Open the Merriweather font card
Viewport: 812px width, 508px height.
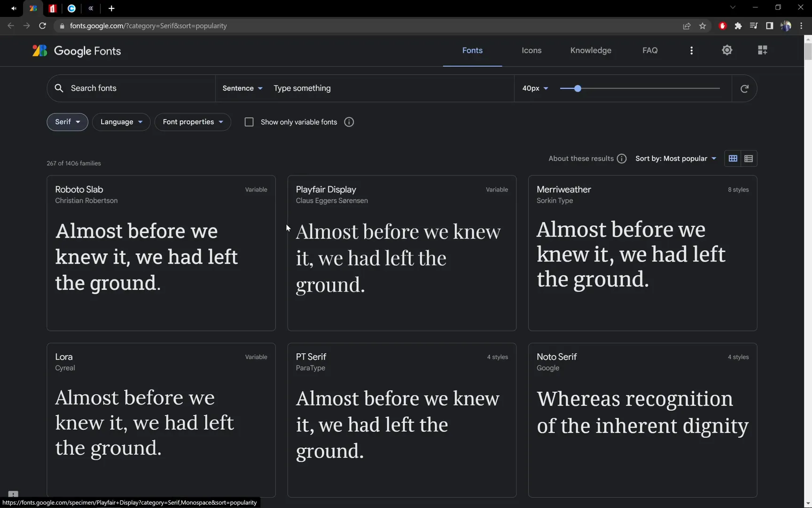[642, 253]
